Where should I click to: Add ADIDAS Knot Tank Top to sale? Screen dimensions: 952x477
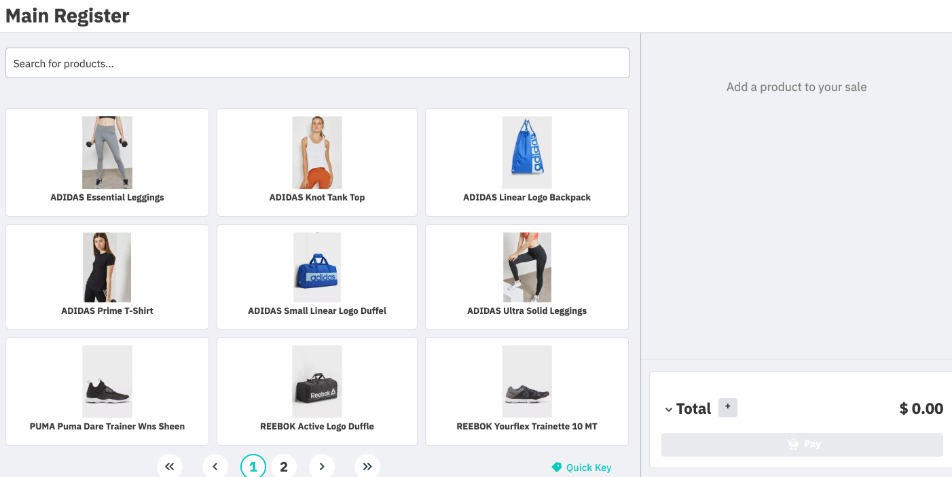click(x=317, y=162)
